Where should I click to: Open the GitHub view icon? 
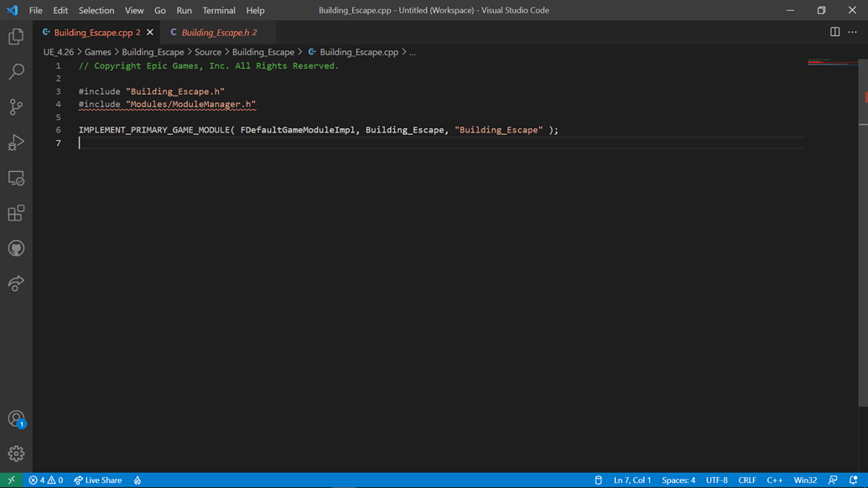coord(16,248)
